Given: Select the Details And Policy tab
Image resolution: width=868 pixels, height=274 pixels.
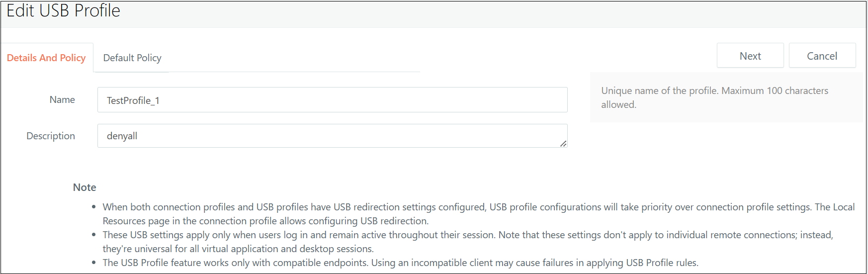Looking at the screenshot, I should (x=46, y=58).
